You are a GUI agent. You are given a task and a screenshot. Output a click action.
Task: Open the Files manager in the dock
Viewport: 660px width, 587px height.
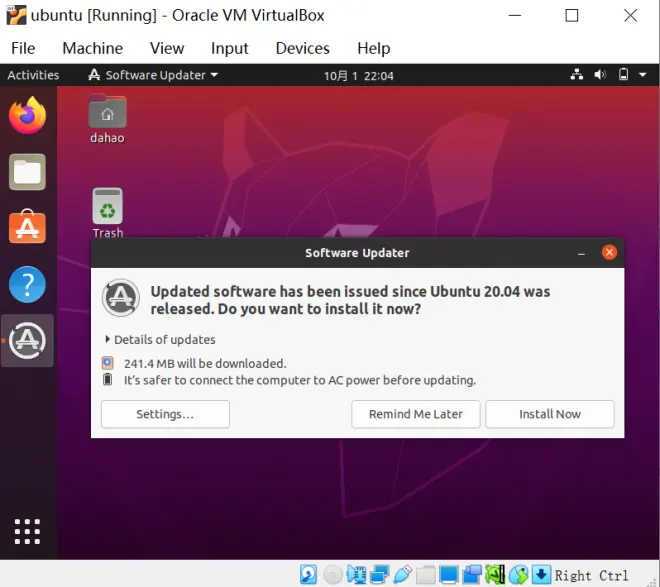(x=27, y=172)
